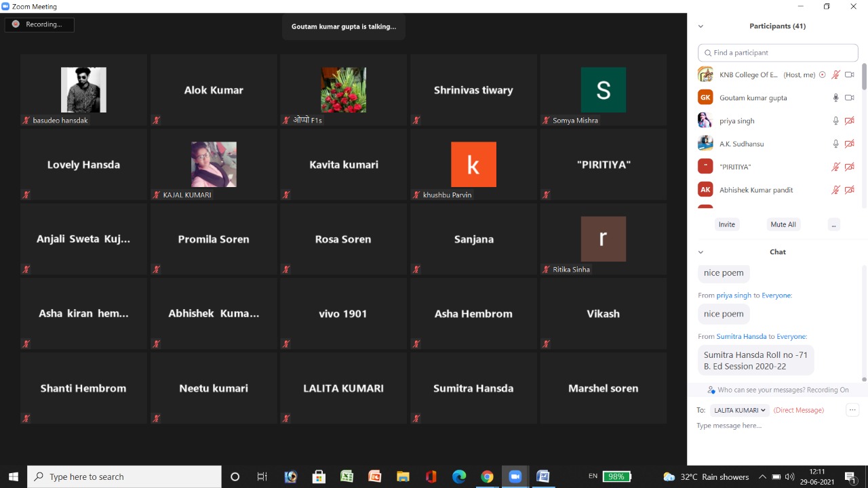
Task: Click the recording status icon beside KNB College host
Action: (x=823, y=75)
